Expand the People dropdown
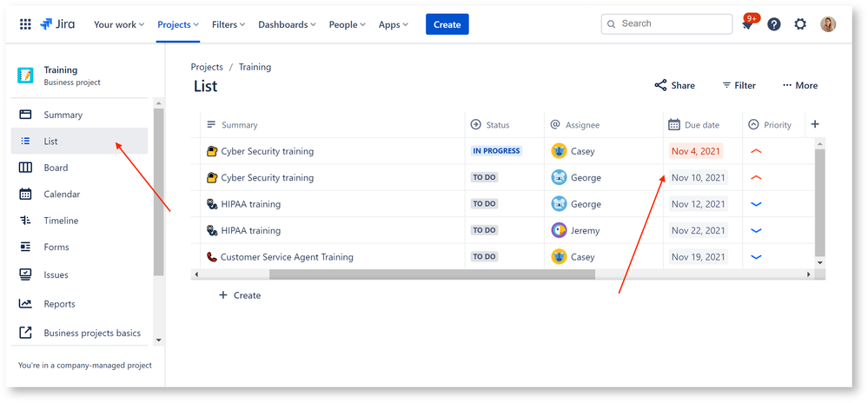The height and width of the screenshot is (403, 868). point(347,24)
